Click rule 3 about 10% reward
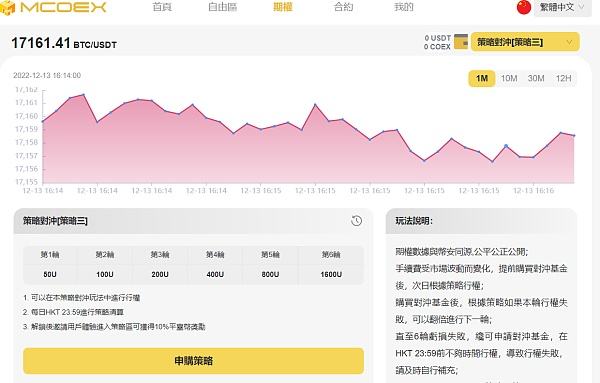This screenshot has height=383, width=600. (x=114, y=327)
